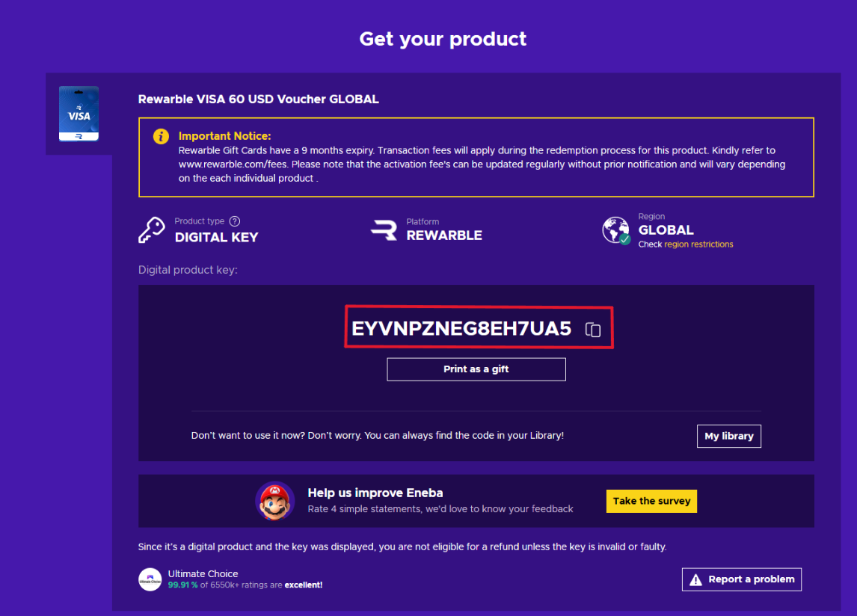Take the survey
Image resolution: width=857 pixels, height=616 pixels.
[651, 501]
